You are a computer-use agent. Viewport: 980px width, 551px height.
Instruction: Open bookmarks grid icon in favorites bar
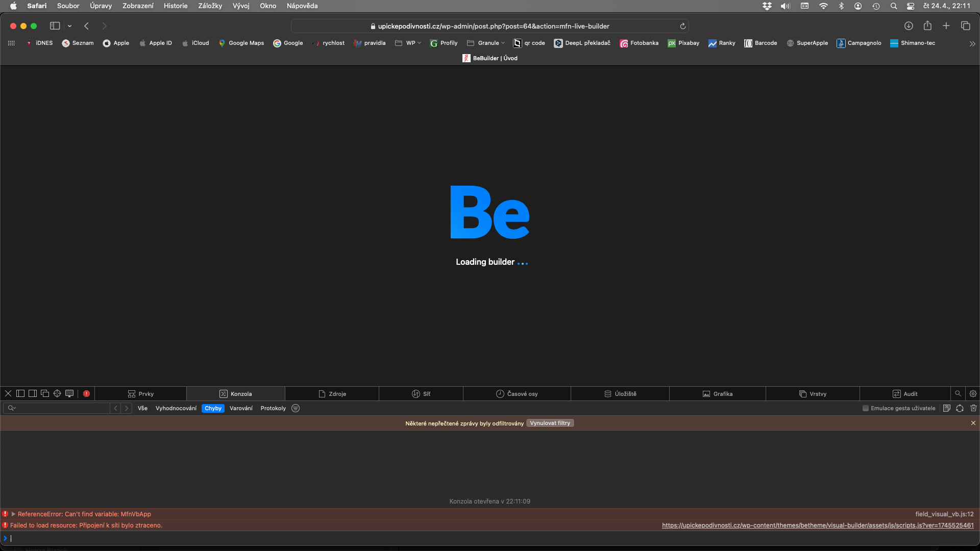pyautogui.click(x=11, y=43)
